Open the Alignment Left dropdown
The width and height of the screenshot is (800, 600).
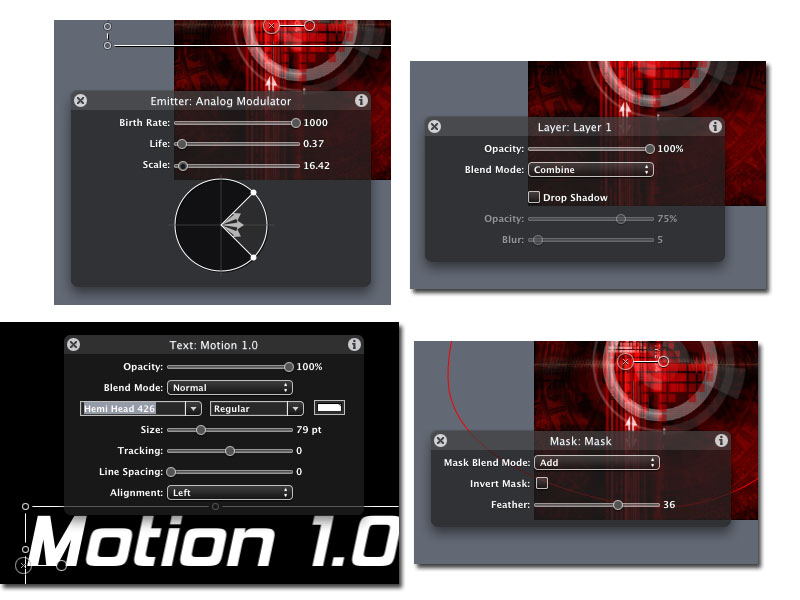coord(230,492)
